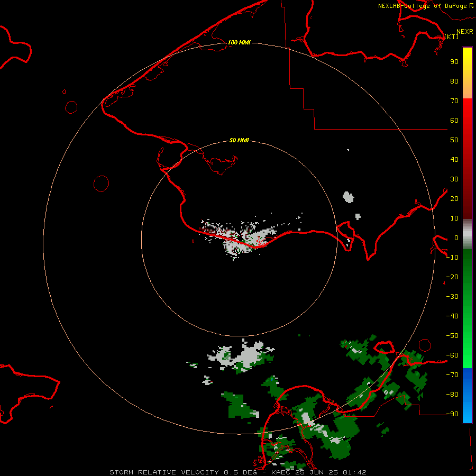The image size is (476, 476).
Task: Click the 01:42 timestamp in caption
Action: (x=355, y=472)
